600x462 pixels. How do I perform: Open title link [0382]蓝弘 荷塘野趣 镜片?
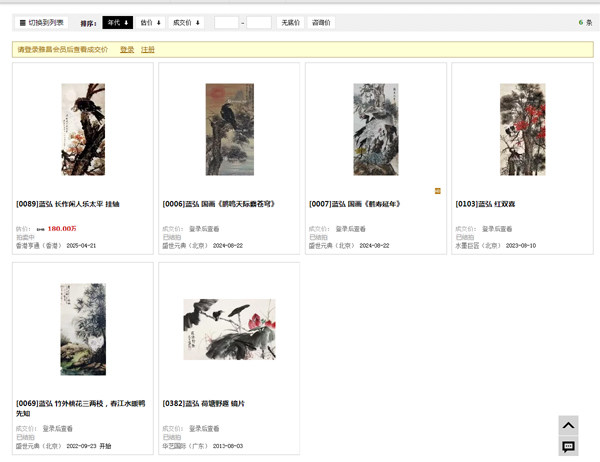(204, 403)
